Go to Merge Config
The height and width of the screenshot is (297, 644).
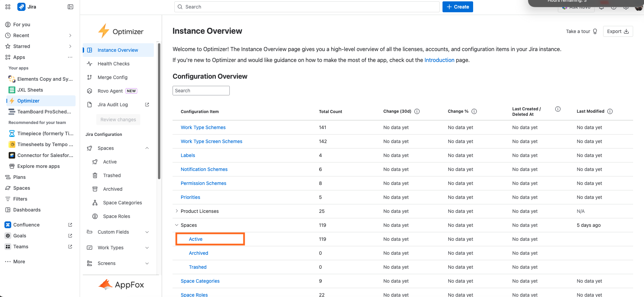(112, 77)
